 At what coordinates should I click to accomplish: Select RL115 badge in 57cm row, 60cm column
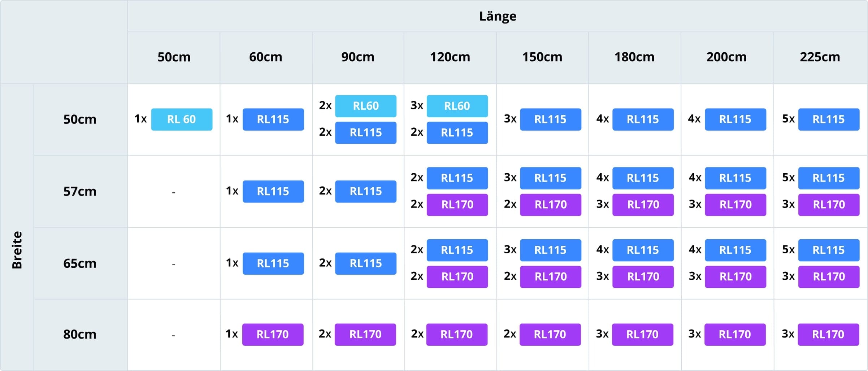click(x=273, y=191)
